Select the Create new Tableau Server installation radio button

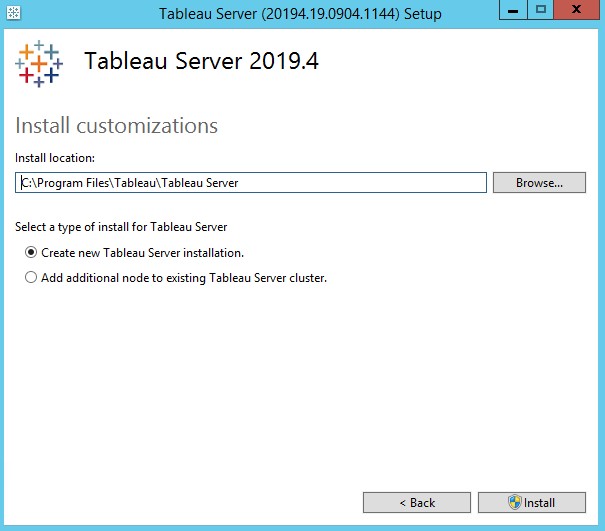[x=31, y=253]
